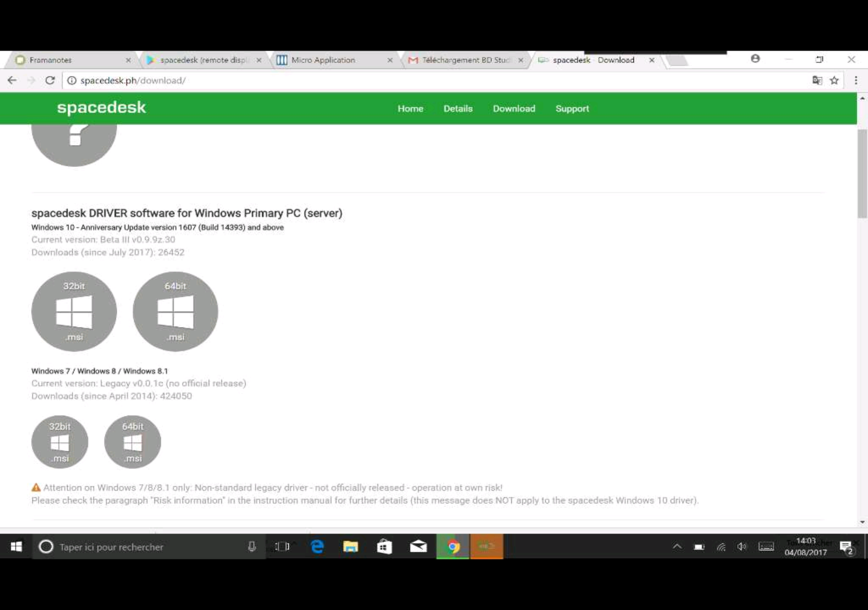Screen dimensions: 868x610
Task: Bookmark this page with the star icon
Action: point(834,81)
